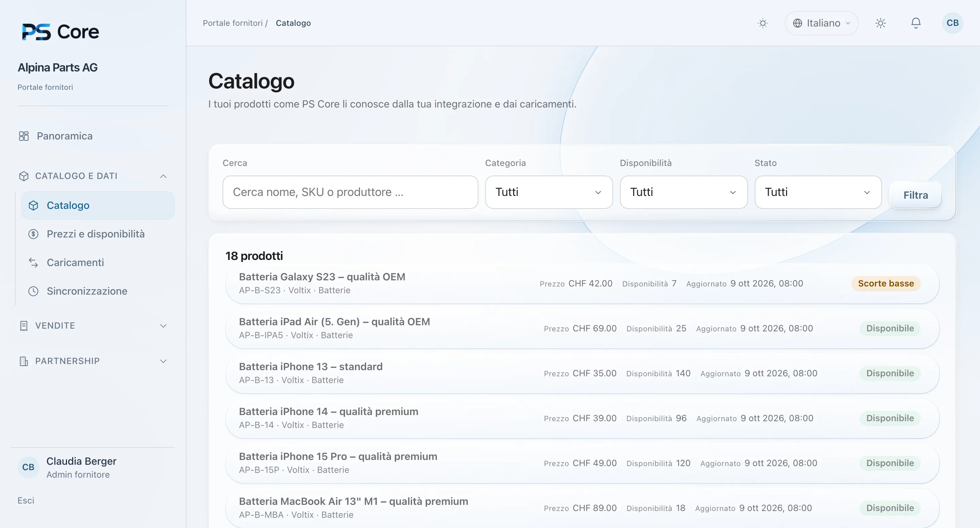
Task: Click Claudia Berger user name
Action: tap(81, 461)
